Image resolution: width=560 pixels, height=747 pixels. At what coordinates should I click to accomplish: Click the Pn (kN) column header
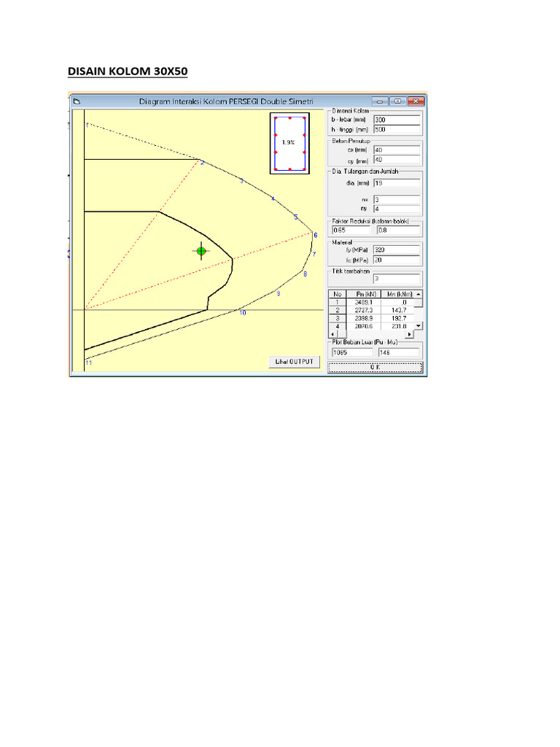click(x=364, y=295)
